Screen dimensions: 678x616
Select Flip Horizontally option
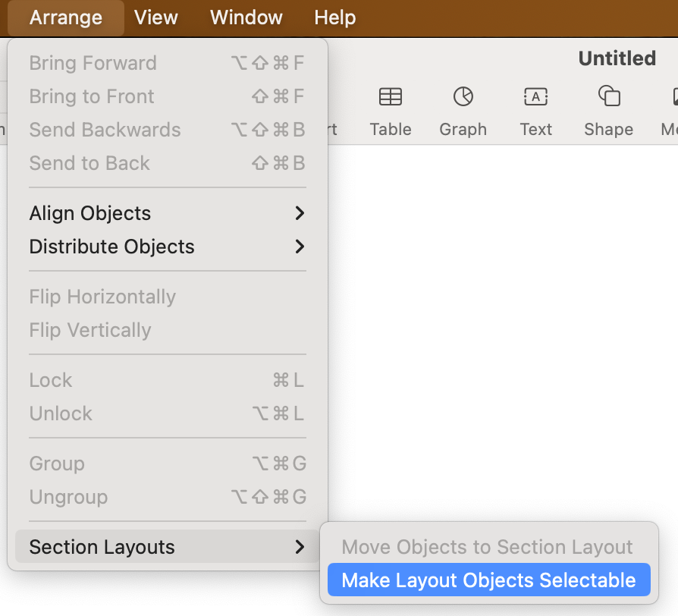tap(102, 297)
